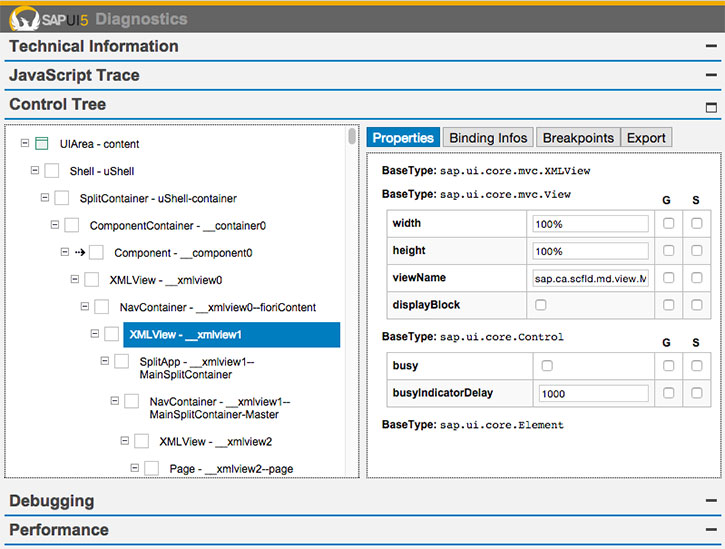Click the SAPUI5 logo icon
This screenshot has height=549, width=725.
tap(25, 19)
